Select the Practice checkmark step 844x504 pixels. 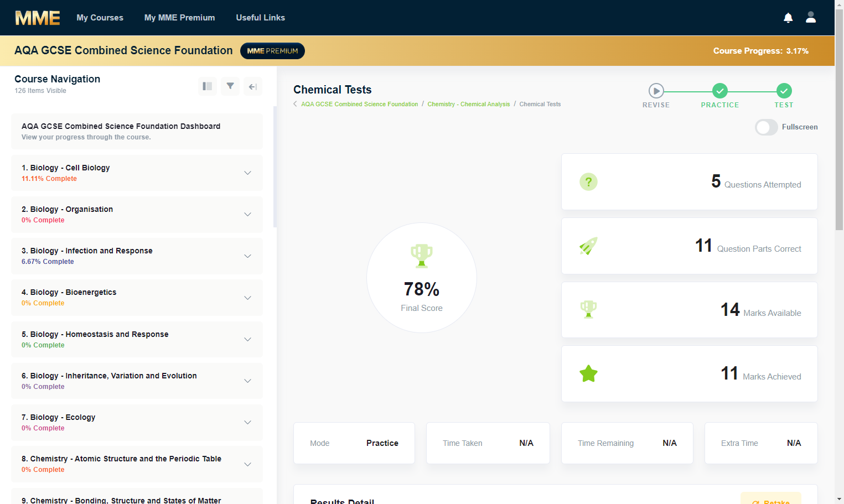pyautogui.click(x=719, y=91)
